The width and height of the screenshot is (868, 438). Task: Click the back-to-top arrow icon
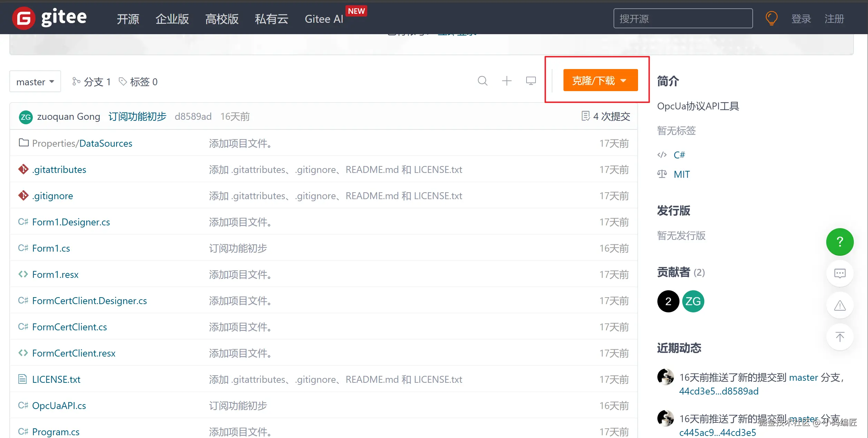point(839,337)
